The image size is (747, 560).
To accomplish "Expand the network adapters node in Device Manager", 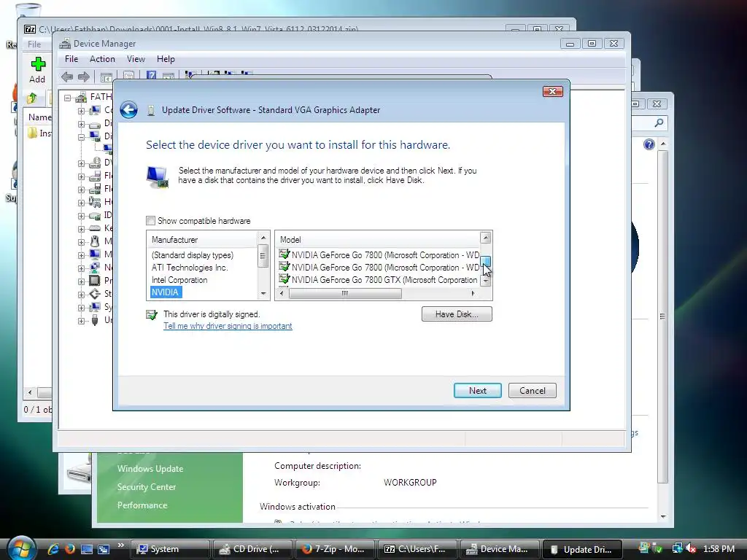I will tap(82, 268).
